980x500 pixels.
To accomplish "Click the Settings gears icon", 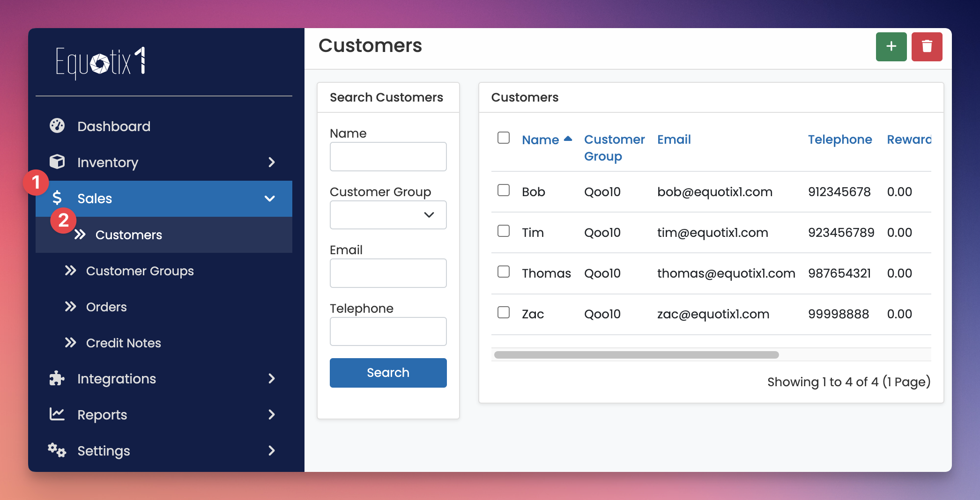I will pyautogui.click(x=57, y=450).
